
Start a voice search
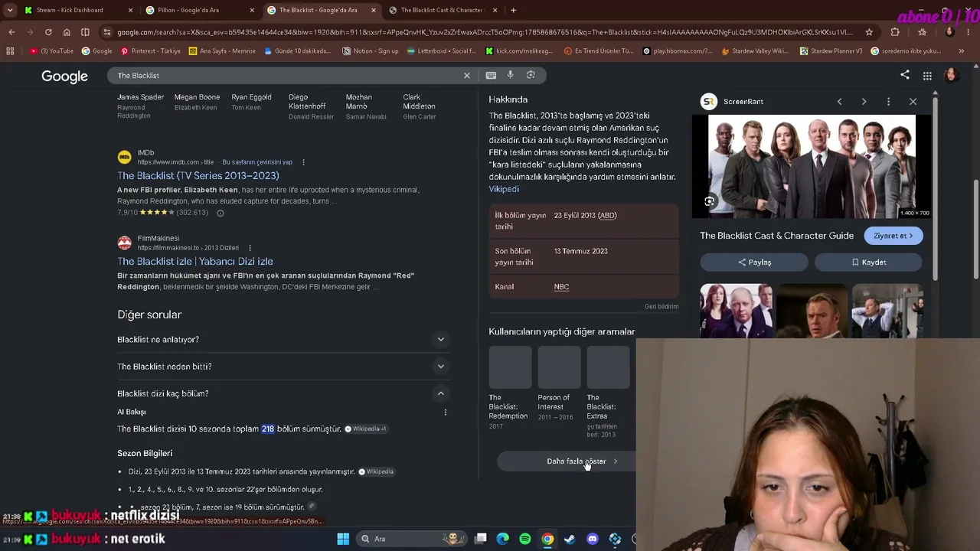click(511, 75)
